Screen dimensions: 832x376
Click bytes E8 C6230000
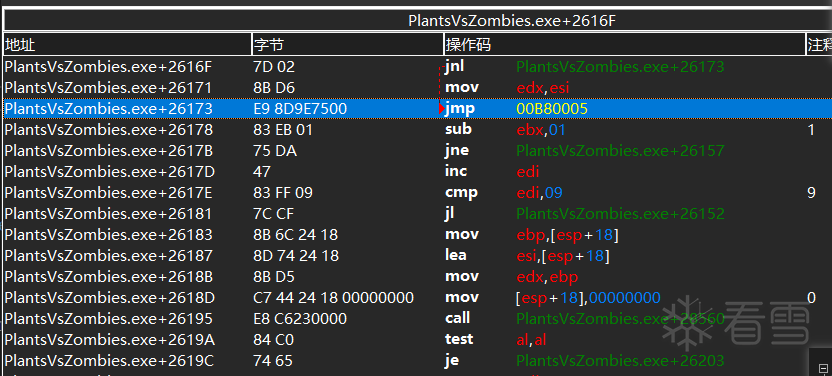[x=300, y=319]
